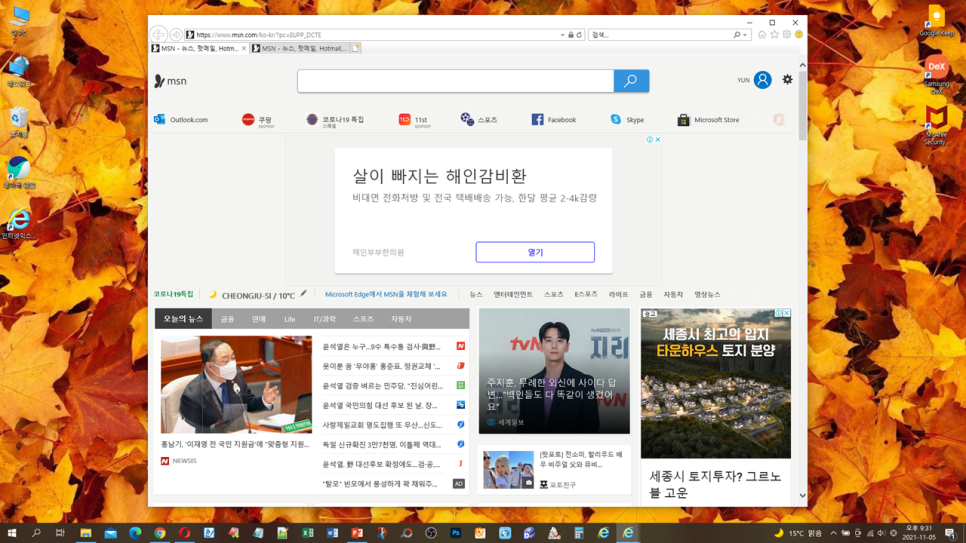The image size is (966, 543).
Task: Open Favorites star icon in browser toolbar
Action: 774,35
